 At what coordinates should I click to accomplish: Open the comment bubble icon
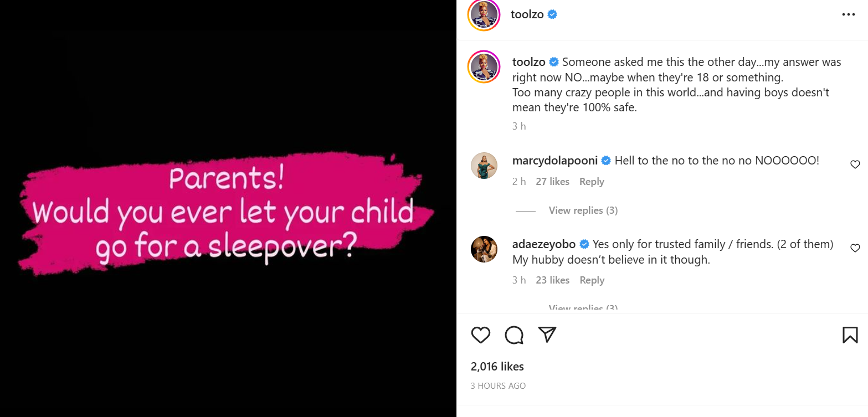click(x=514, y=335)
